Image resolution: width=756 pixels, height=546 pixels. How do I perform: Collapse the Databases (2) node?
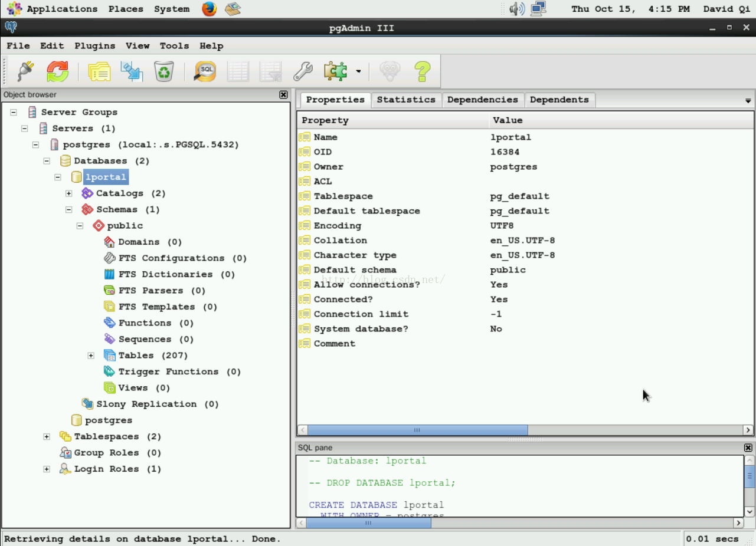pos(47,161)
